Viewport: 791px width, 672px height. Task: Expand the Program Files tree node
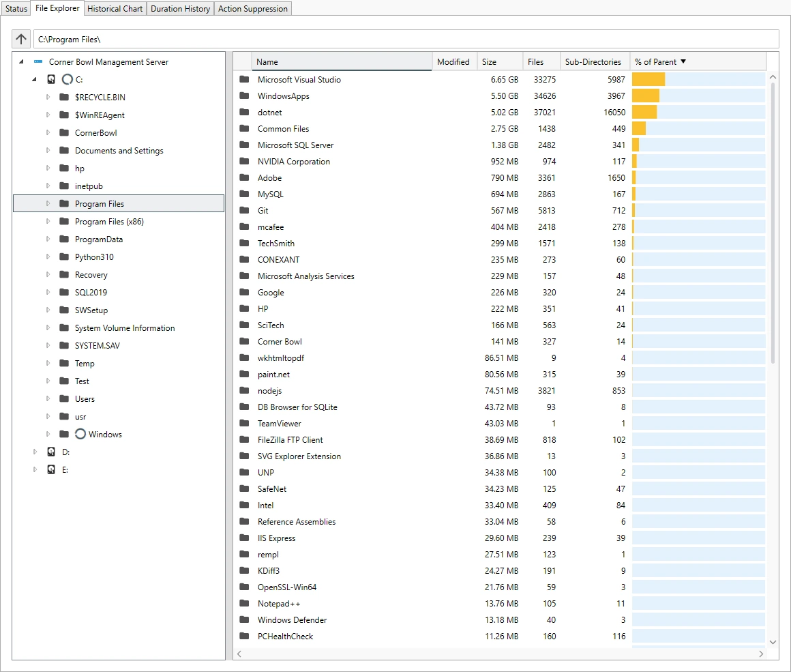point(48,204)
